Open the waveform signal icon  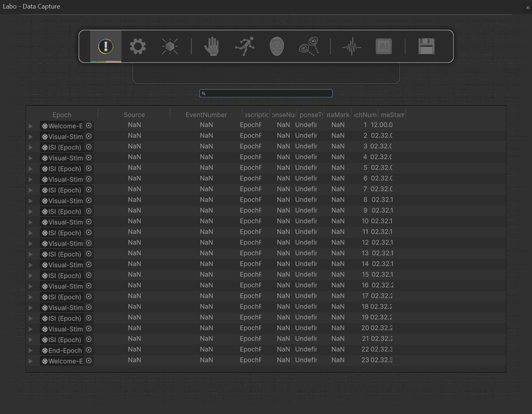point(352,46)
